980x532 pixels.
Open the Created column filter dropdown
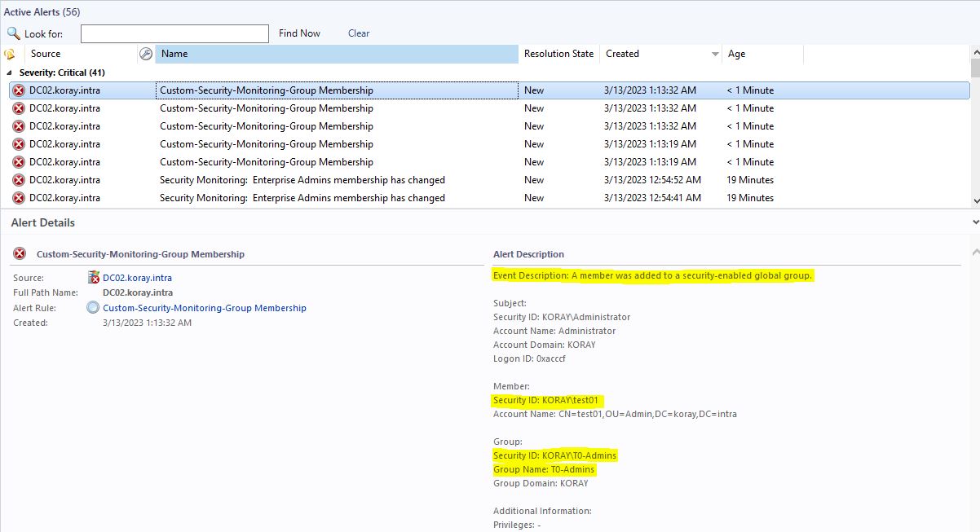715,53
